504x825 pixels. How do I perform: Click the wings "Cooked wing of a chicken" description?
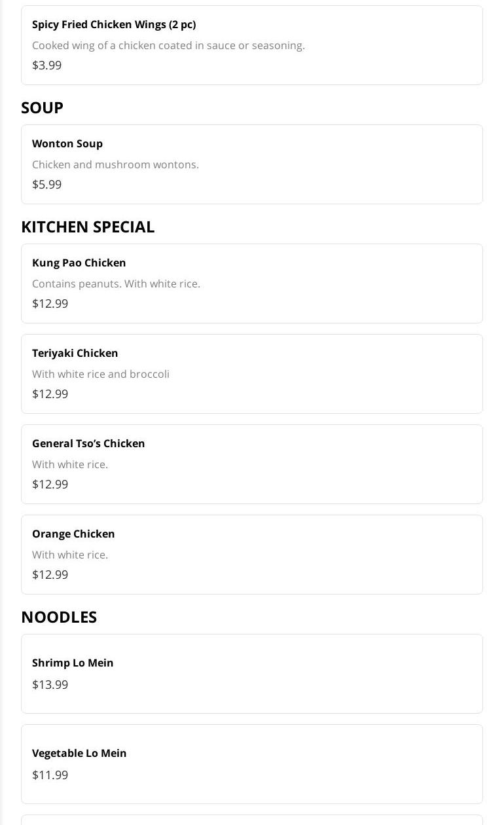click(x=168, y=46)
